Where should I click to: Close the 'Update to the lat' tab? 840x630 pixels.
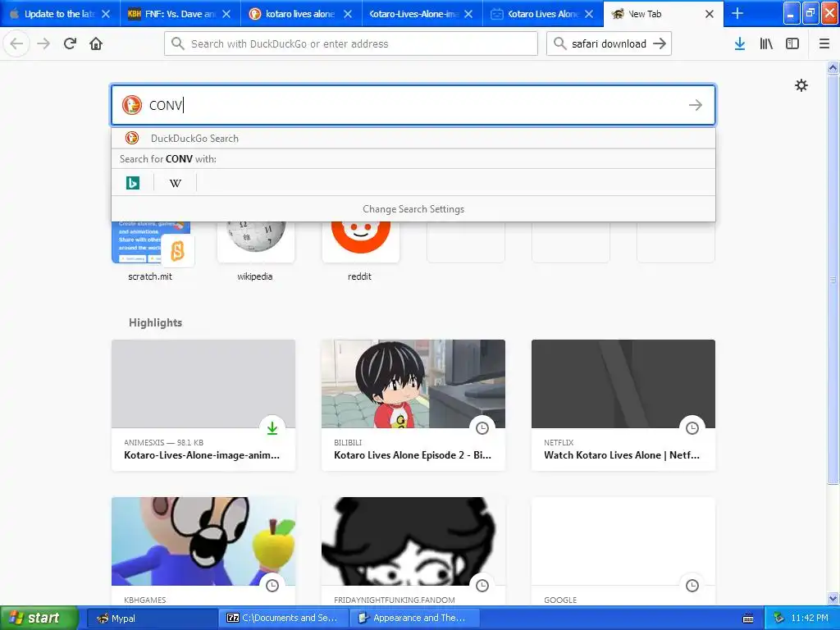pyautogui.click(x=106, y=14)
